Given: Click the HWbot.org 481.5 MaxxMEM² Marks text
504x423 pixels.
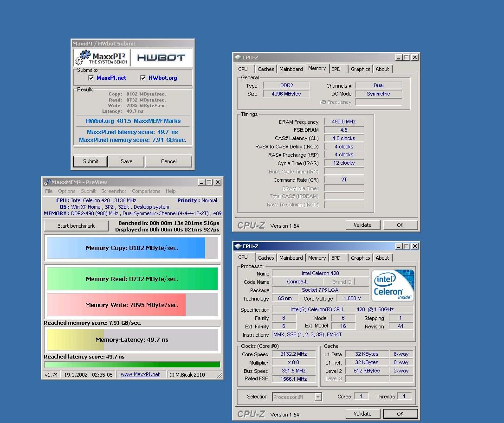Looking at the screenshot, I should point(133,121).
